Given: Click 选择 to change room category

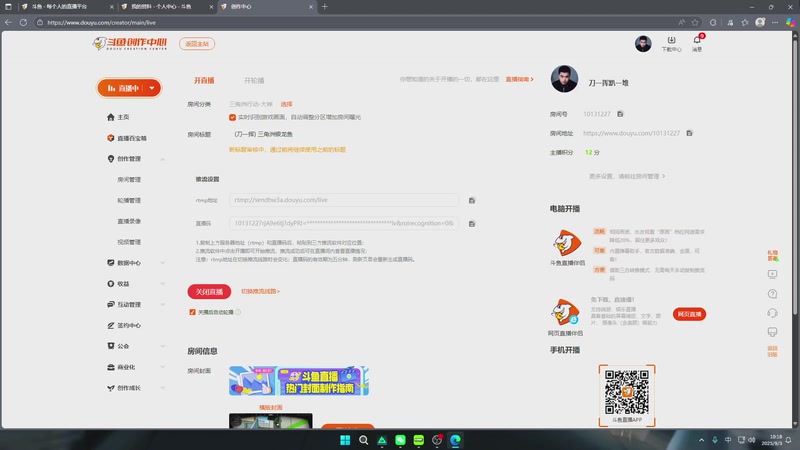Looking at the screenshot, I should (286, 104).
